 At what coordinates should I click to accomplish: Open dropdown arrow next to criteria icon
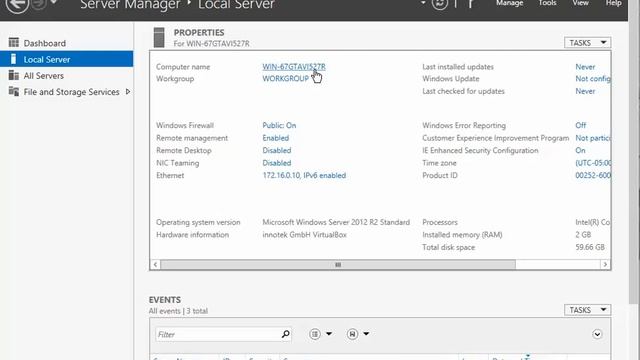click(329, 334)
